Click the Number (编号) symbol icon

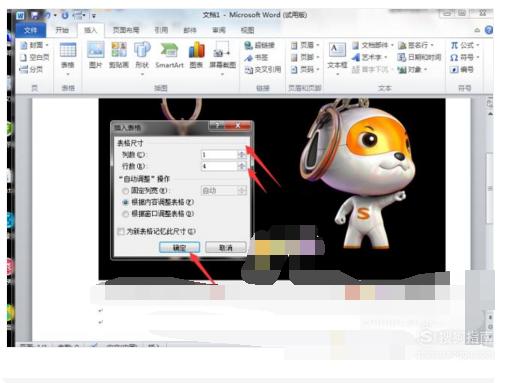point(462,70)
